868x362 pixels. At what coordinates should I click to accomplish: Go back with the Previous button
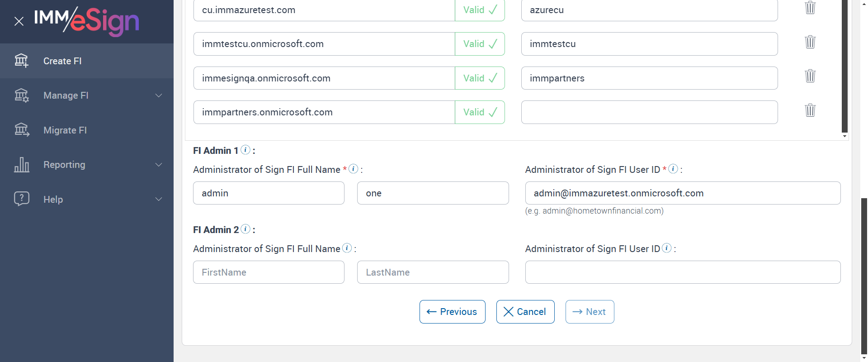(x=452, y=312)
